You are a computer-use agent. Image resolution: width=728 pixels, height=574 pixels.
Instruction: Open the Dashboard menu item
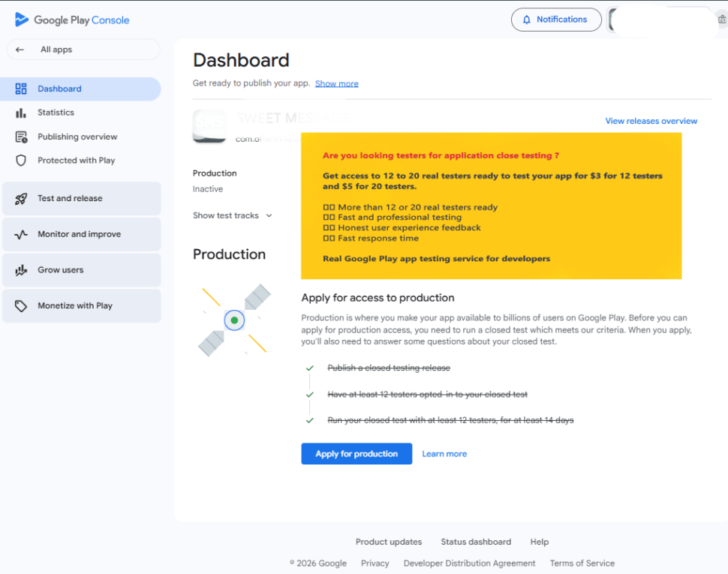[81, 89]
